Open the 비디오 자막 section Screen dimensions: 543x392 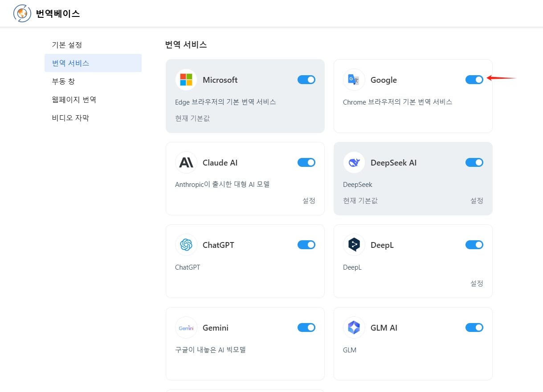(x=93, y=117)
